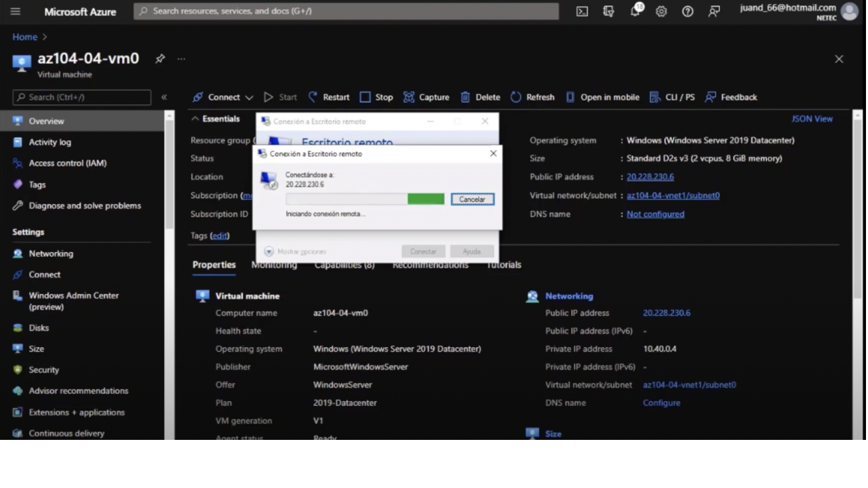Click the remote connection progress bar
The image size is (868, 488).
(365, 199)
